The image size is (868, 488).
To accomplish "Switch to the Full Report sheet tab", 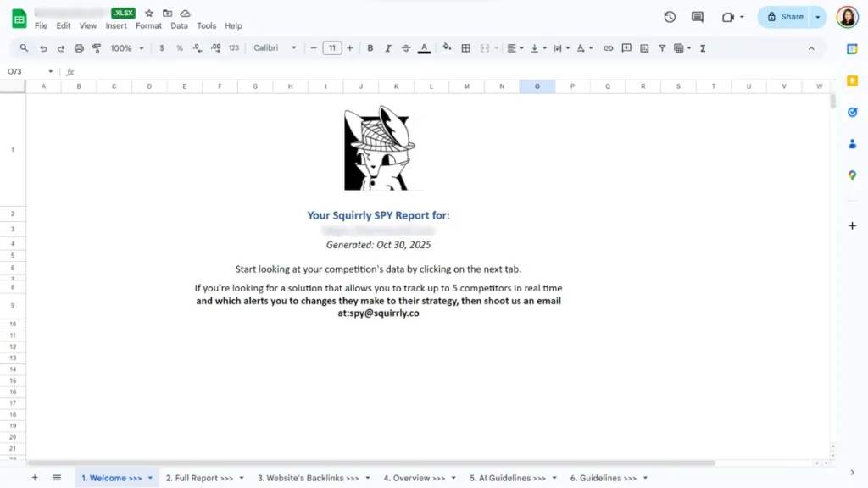I will (199, 478).
